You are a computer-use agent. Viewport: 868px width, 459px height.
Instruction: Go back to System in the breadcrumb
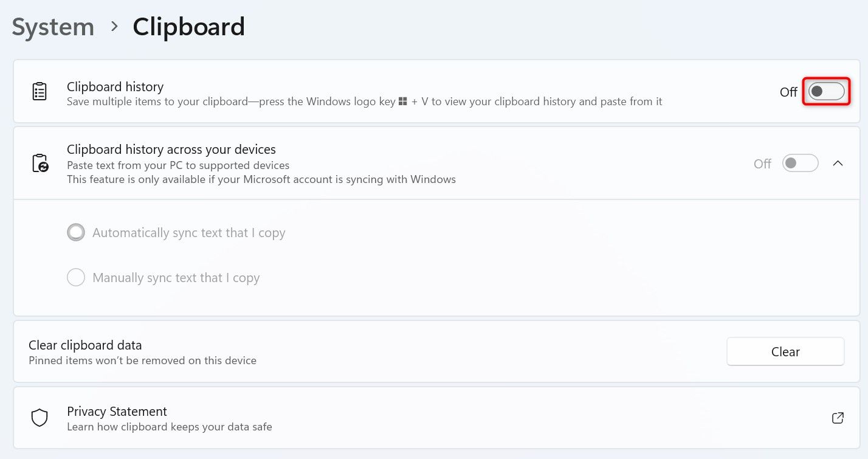53,27
